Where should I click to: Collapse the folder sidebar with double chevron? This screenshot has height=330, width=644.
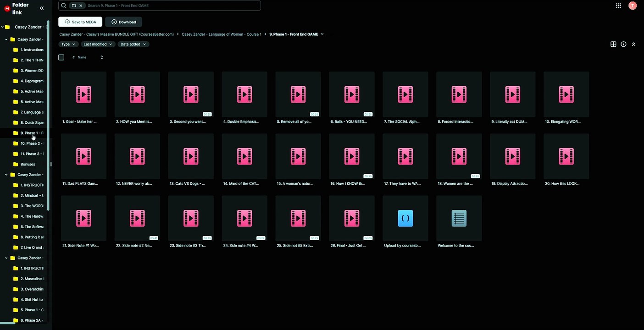pyautogui.click(x=42, y=8)
